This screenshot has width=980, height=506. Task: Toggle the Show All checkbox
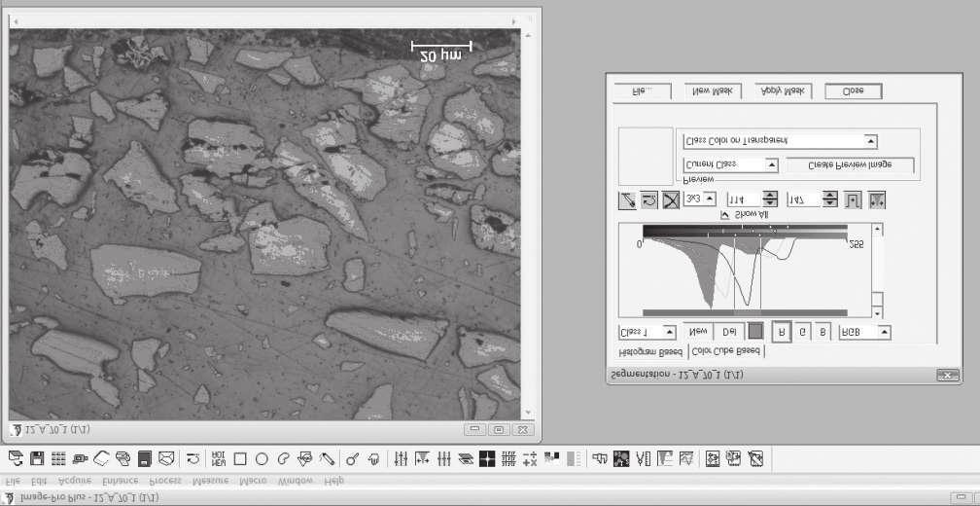point(725,214)
